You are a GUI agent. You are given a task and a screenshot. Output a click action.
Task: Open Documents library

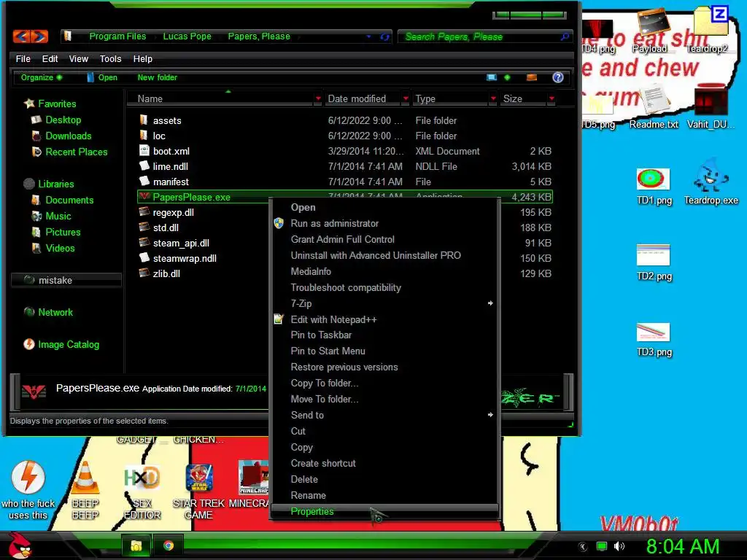click(x=69, y=200)
